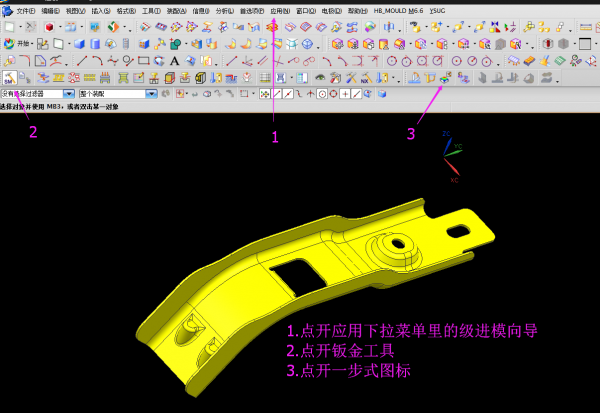Open the 分析(L) Analysis menu

224,11
